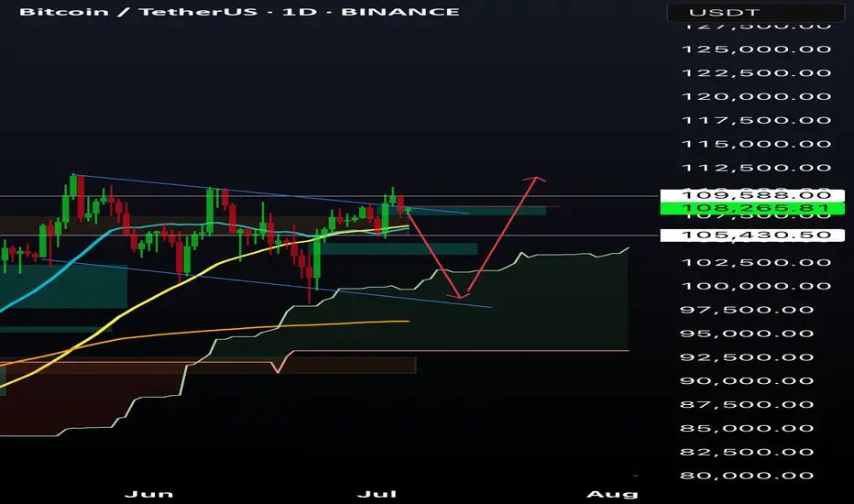
Task: Click the 82,500.00 price axis label
Action: (748, 453)
